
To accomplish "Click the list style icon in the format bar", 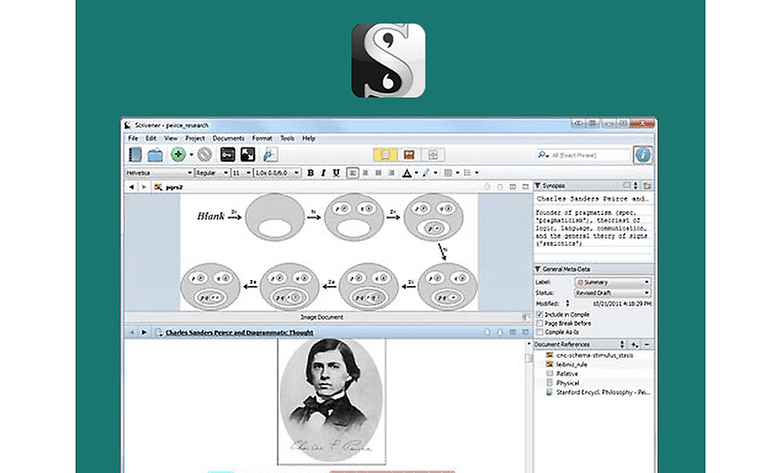I will 467,173.
